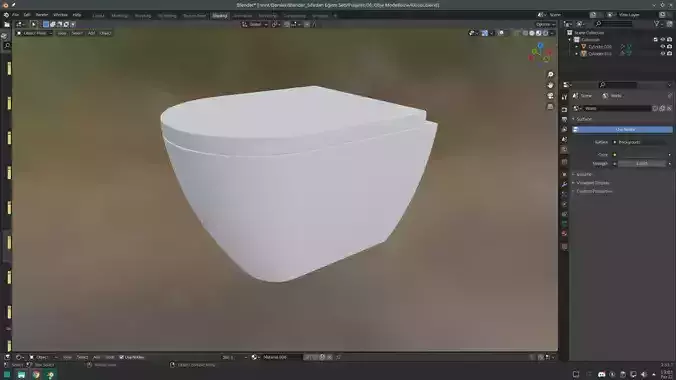Click the Scene breadcrumb in Properties
The height and width of the screenshot is (380, 676).
(x=582, y=96)
